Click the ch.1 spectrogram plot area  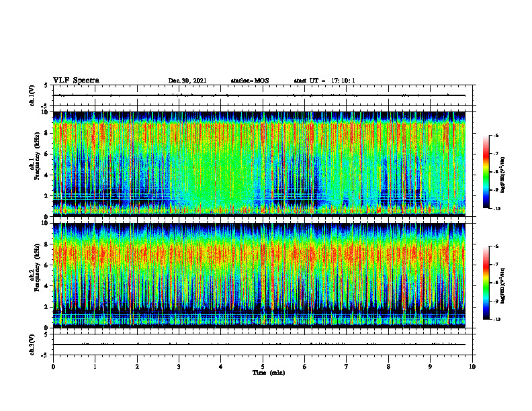259,164
